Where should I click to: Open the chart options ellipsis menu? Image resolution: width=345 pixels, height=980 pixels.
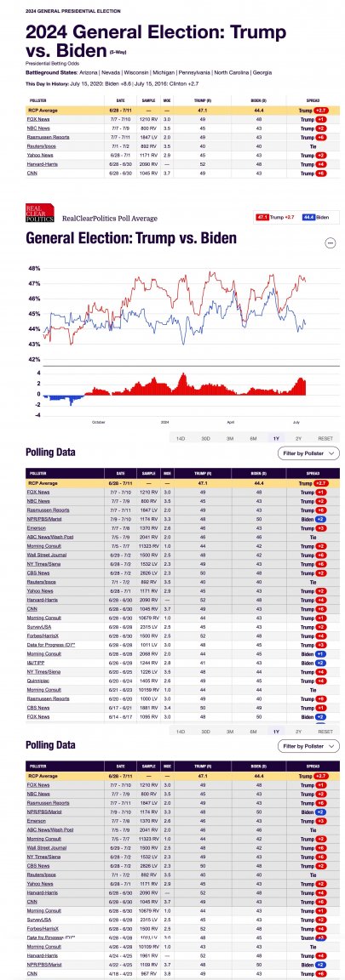click(x=331, y=243)
